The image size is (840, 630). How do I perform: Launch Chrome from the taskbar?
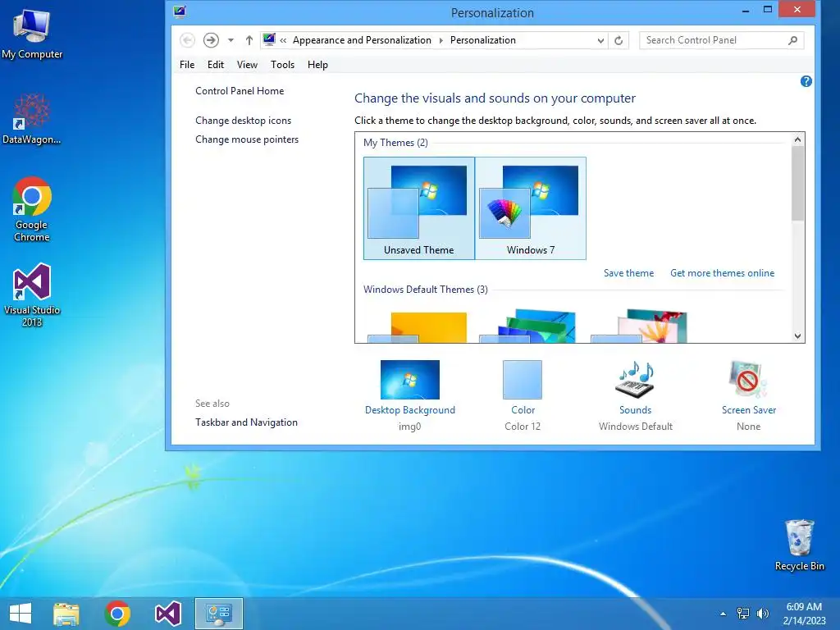click(117, 614)
